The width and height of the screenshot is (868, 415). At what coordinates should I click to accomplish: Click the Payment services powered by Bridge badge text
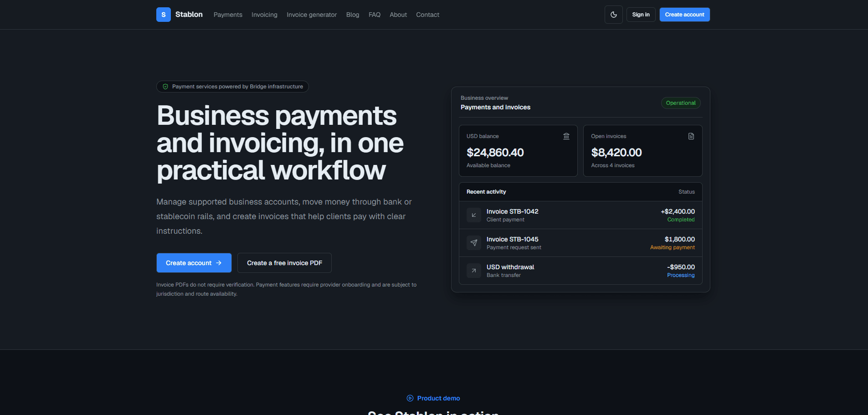[x=237, y=87]
